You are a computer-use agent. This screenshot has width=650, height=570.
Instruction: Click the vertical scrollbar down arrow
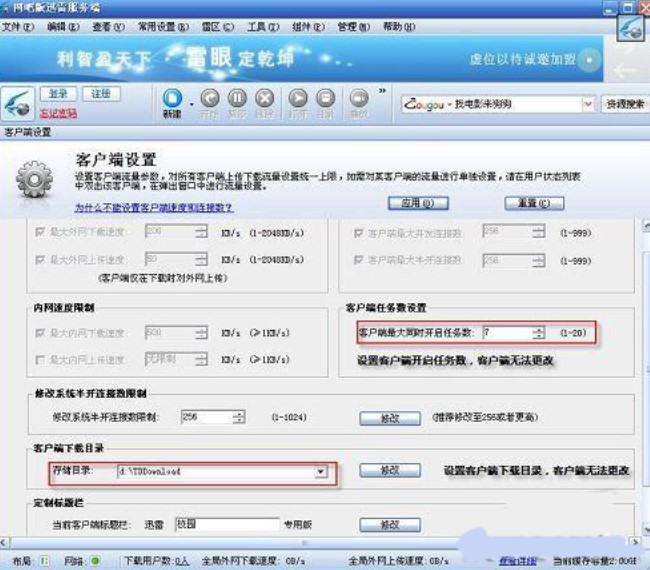point(646,529)
